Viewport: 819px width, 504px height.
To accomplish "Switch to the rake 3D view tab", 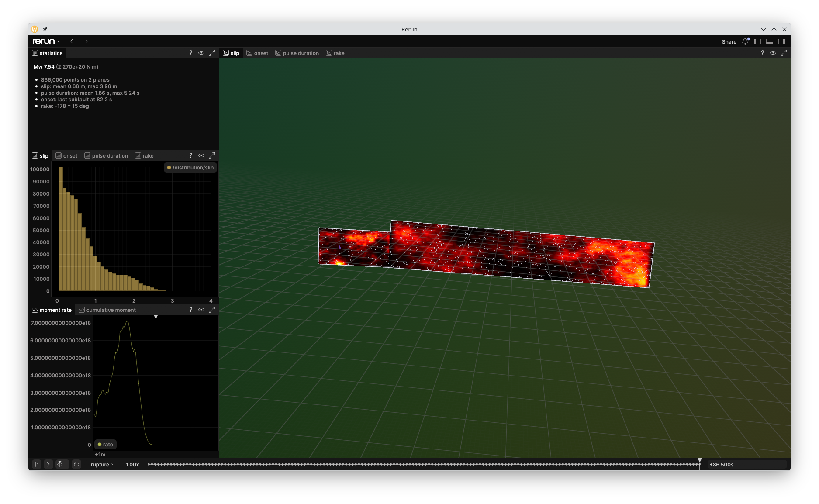I will coord(335,53).
